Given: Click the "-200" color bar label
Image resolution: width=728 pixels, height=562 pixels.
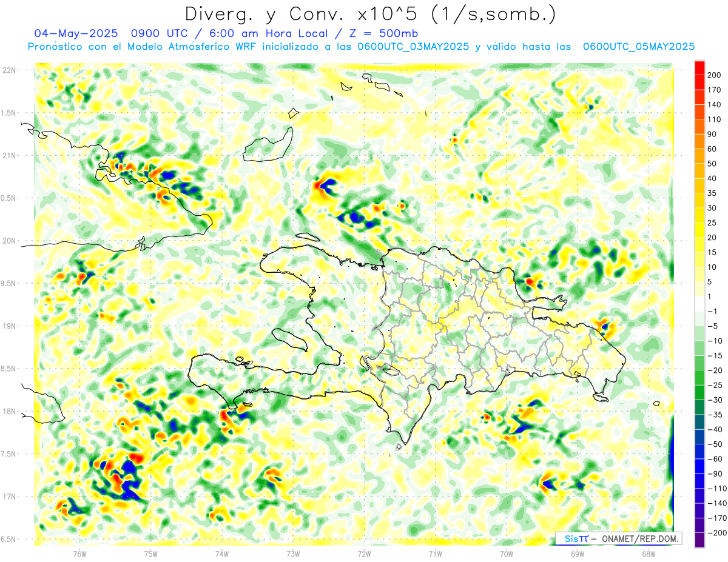Looking at the screenshot, I should [x=716, y=533].
